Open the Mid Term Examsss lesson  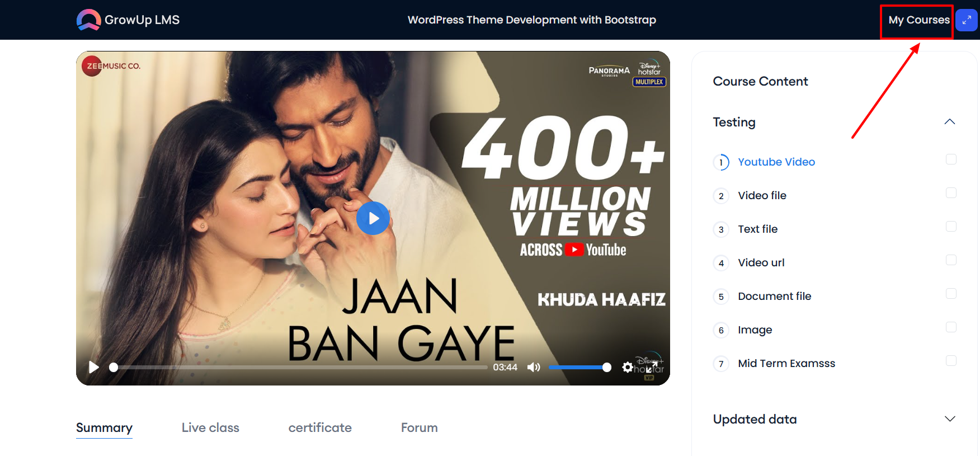pyautogui.click(x=786, y=364)
